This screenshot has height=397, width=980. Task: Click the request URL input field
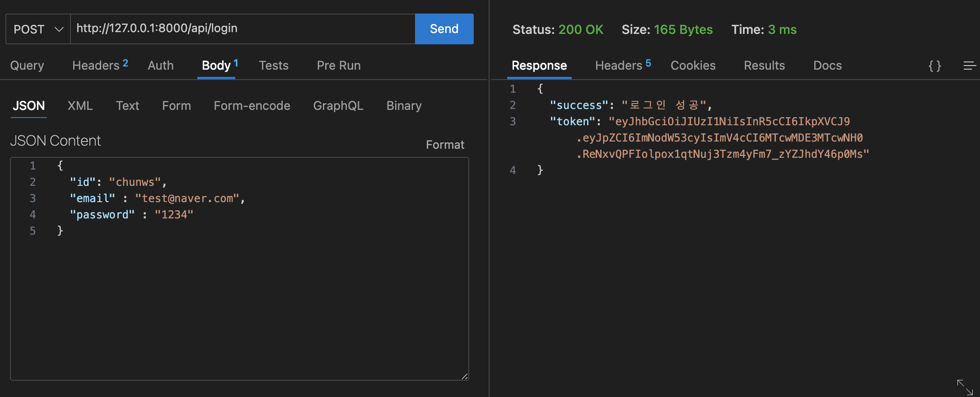pyautogui.click(x=243, y=29)
